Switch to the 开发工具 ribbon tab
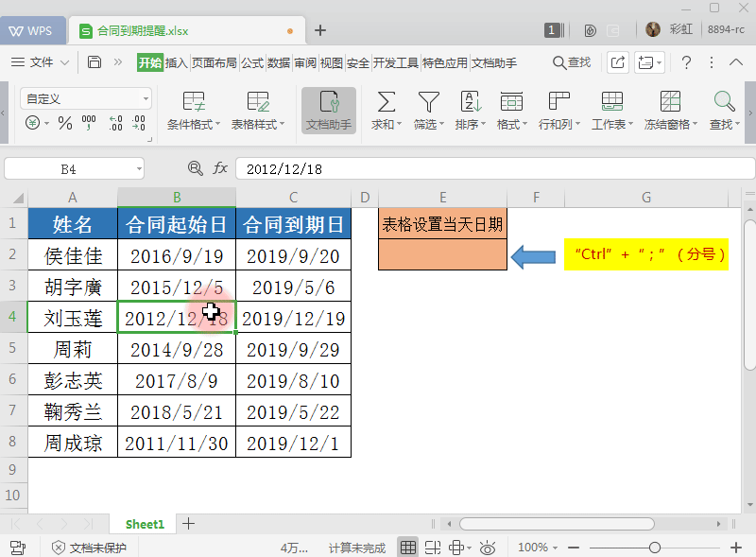The width and height of the screenshot is (756, 557). click(395, 62)
